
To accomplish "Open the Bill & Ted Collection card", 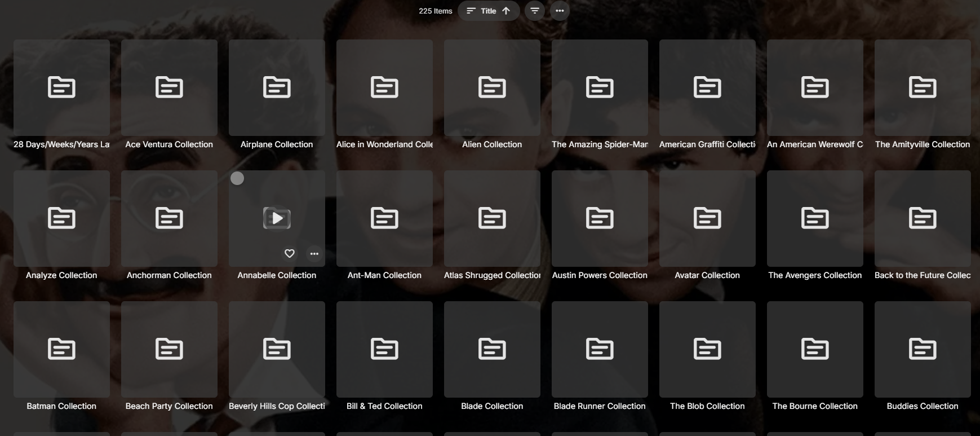I will coord(384,349).
